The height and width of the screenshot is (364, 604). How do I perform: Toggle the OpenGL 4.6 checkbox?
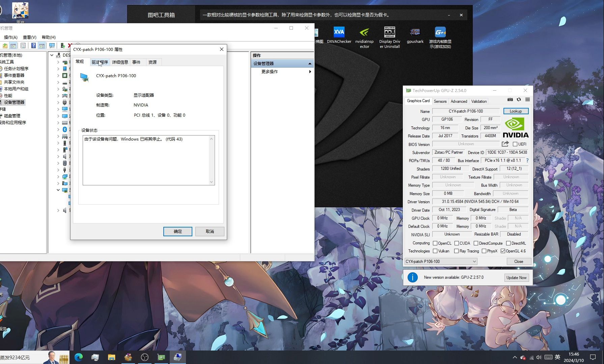point(503,251)
